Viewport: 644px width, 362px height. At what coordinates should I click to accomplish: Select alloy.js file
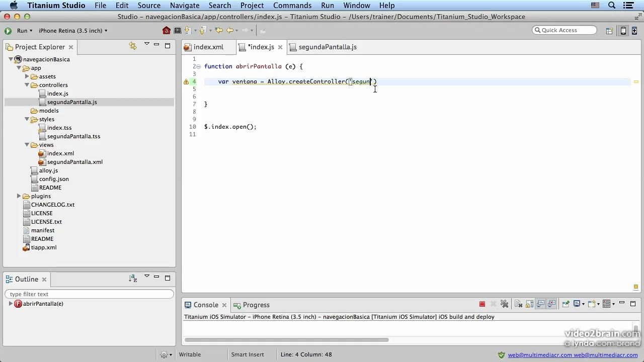click(x=48, y=170)
